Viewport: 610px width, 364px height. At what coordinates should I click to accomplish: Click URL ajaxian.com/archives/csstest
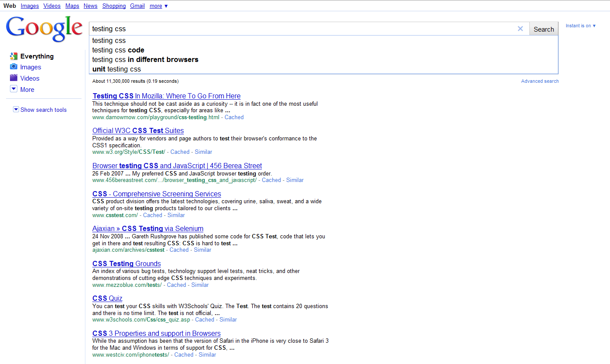click(128, 250)
